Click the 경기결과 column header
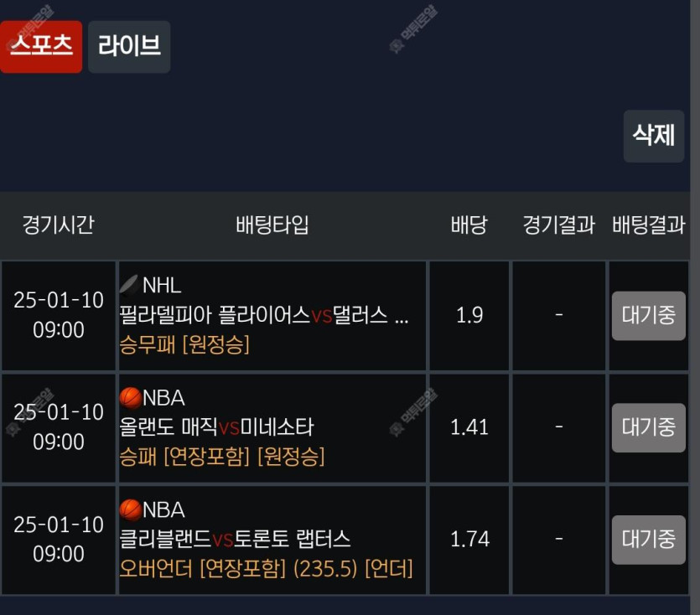Image resolution: width=700 pixels, height=615 pixels. (558, 225)
